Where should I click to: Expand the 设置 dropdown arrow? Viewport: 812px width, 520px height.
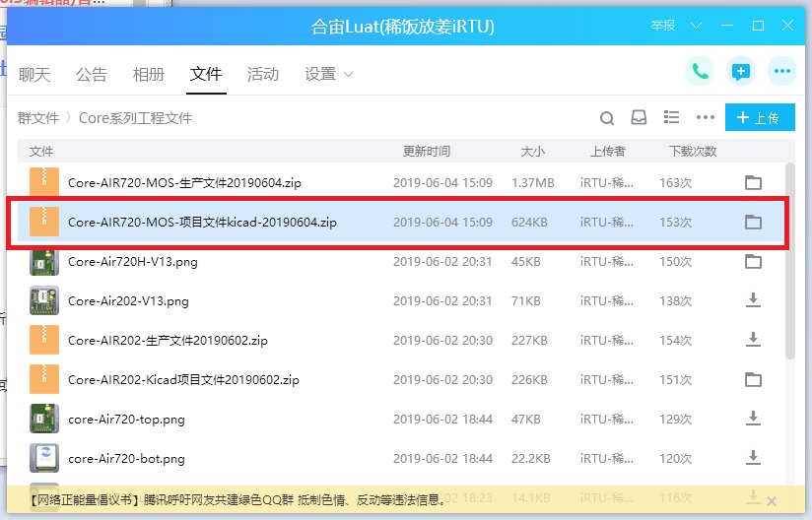pos(348,75)
